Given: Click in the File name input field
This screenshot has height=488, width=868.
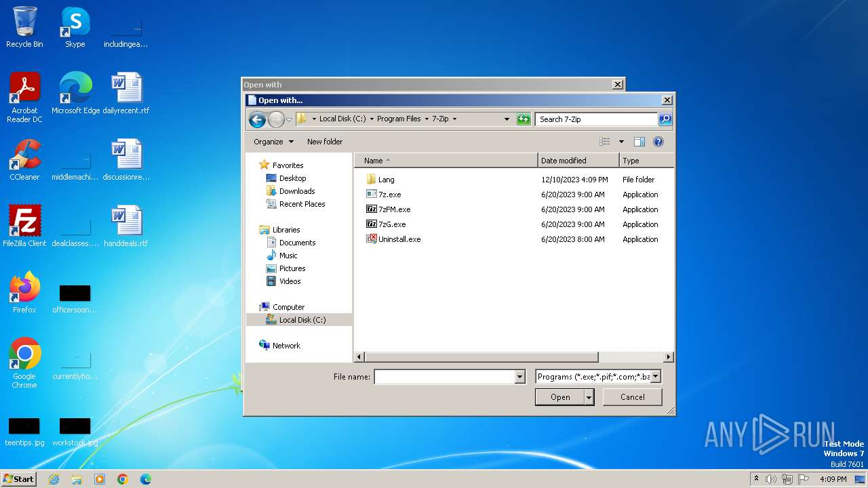Looking at the screenshot, I should (445, 377).
